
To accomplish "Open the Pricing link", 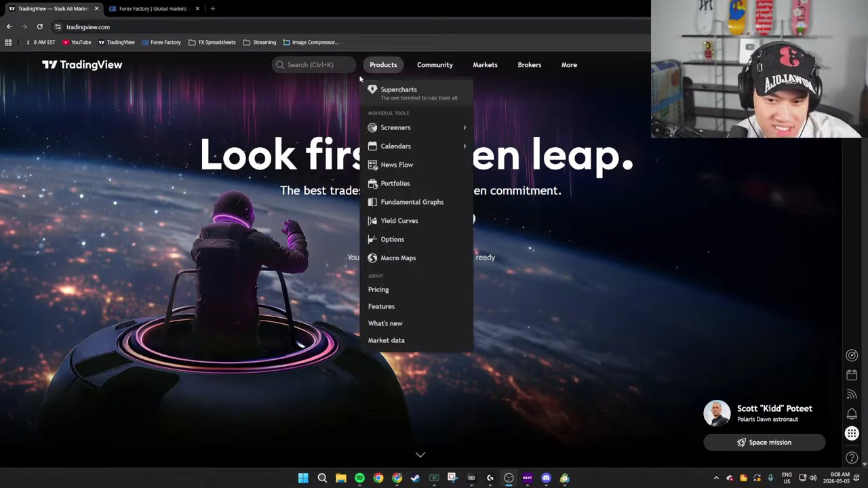I will pos(378,289).
